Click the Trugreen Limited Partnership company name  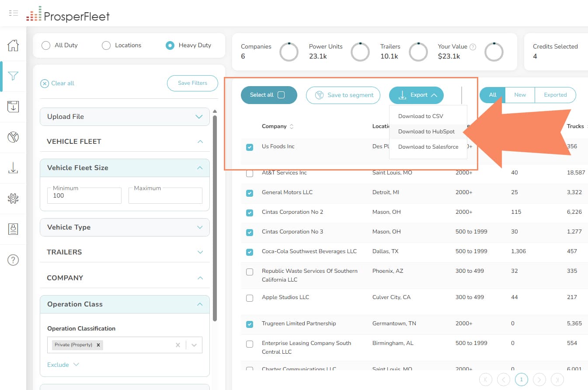pos(299,324)
